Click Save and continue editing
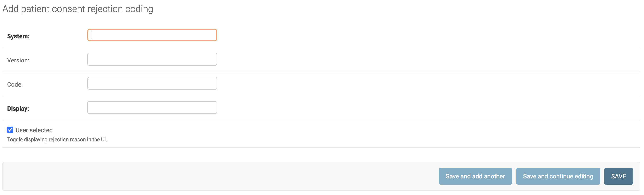This screenshot has height=195, width=644. point(558,176)
